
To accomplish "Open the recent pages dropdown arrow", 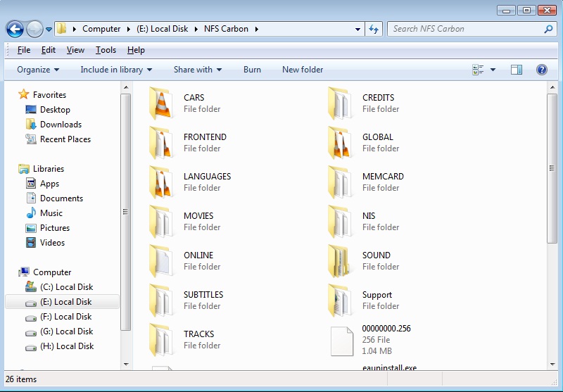I will click(49, 30).
